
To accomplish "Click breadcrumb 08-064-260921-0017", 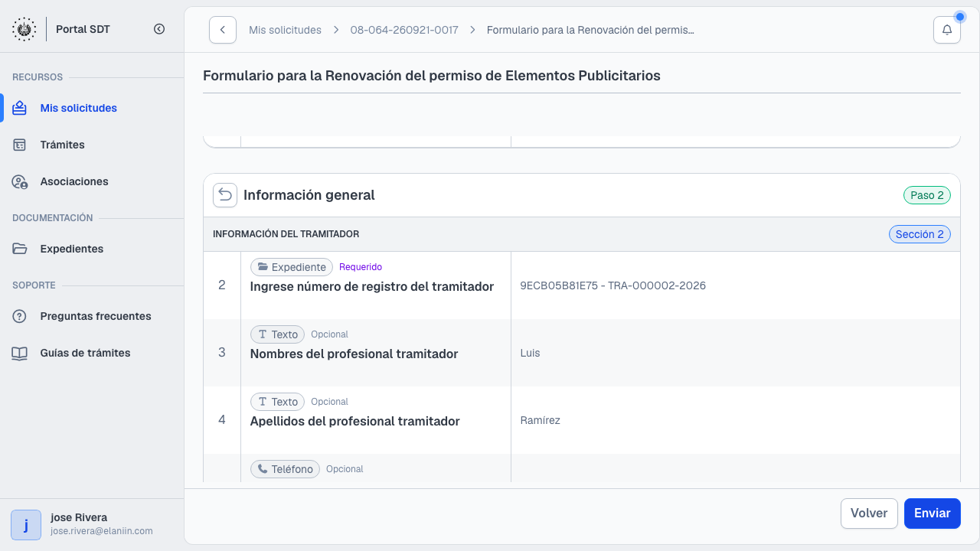I will point(404,30).
